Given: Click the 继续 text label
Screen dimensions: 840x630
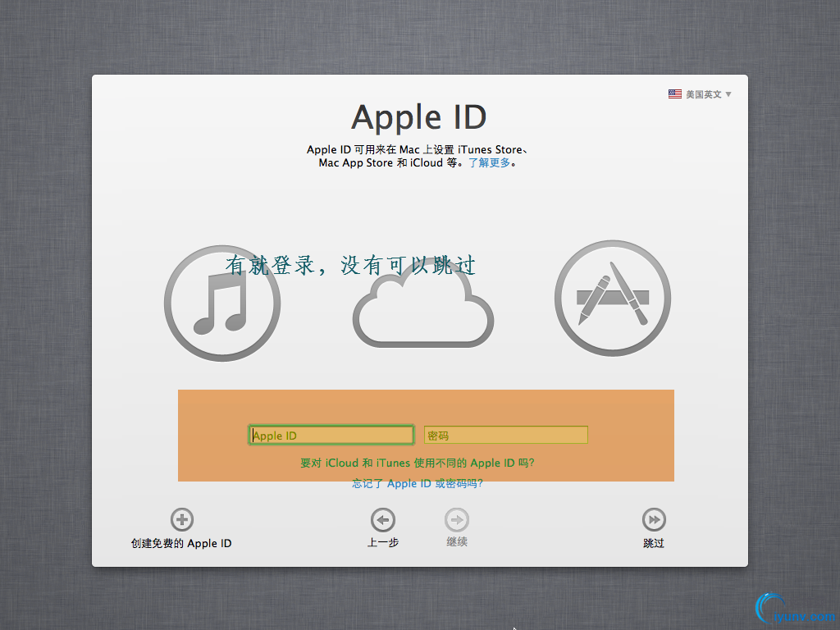Looking at the screenshot, I should pos(457,542).
